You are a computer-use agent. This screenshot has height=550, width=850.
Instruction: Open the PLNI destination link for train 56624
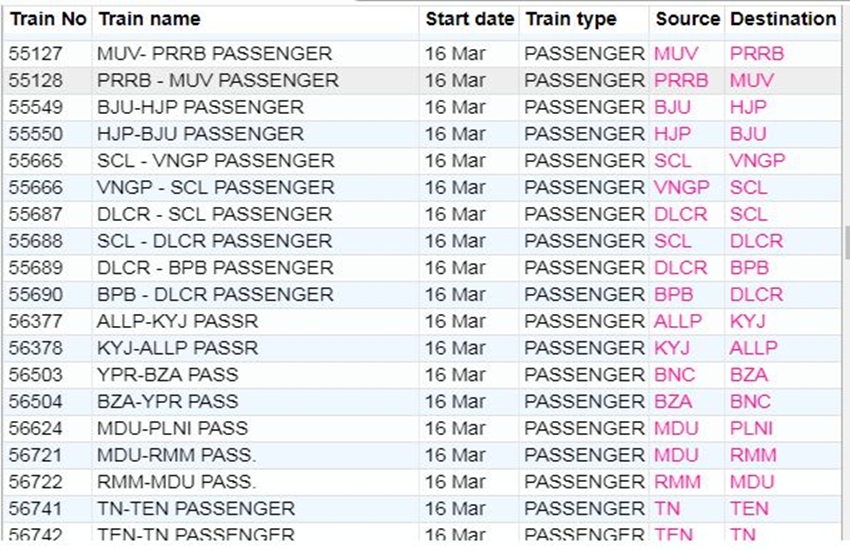coord(750,428)
